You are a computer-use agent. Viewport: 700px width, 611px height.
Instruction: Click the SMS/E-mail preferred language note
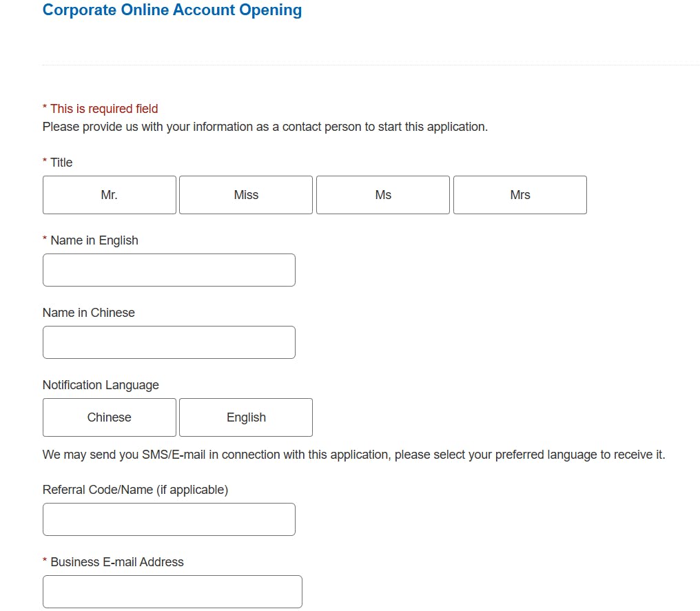point(353,455)
